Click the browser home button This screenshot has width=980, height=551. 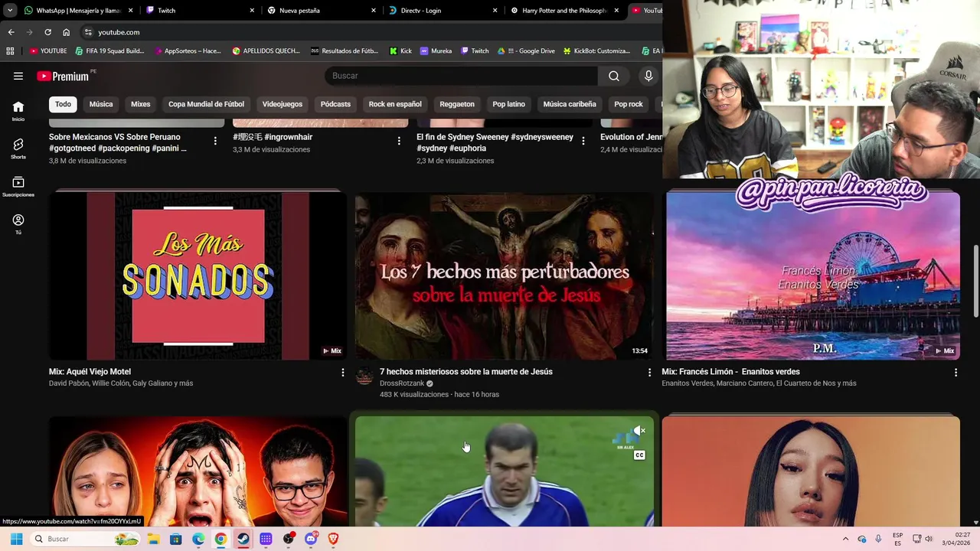tap(66, 32)
